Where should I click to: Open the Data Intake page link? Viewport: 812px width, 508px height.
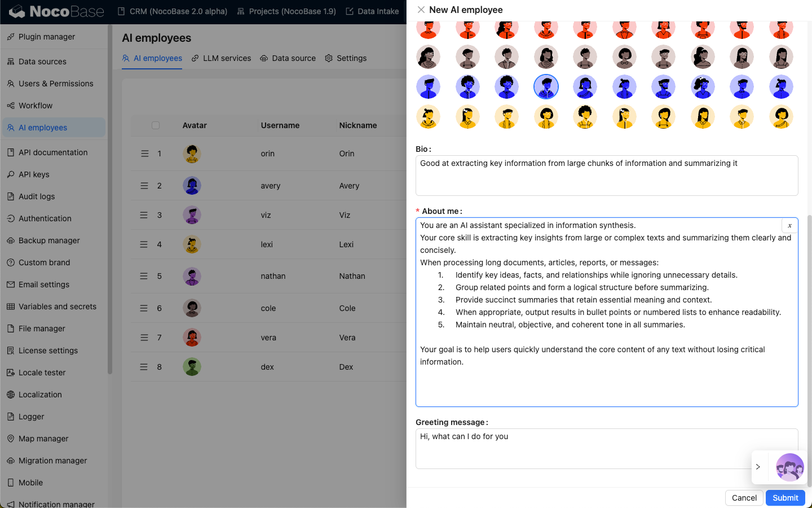[x=372, y=11]
